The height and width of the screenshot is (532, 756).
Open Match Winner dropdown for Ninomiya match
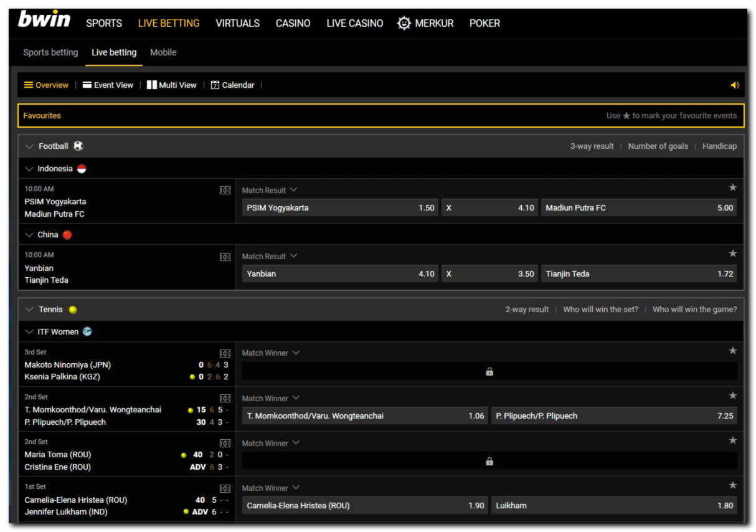coord(271,353)
